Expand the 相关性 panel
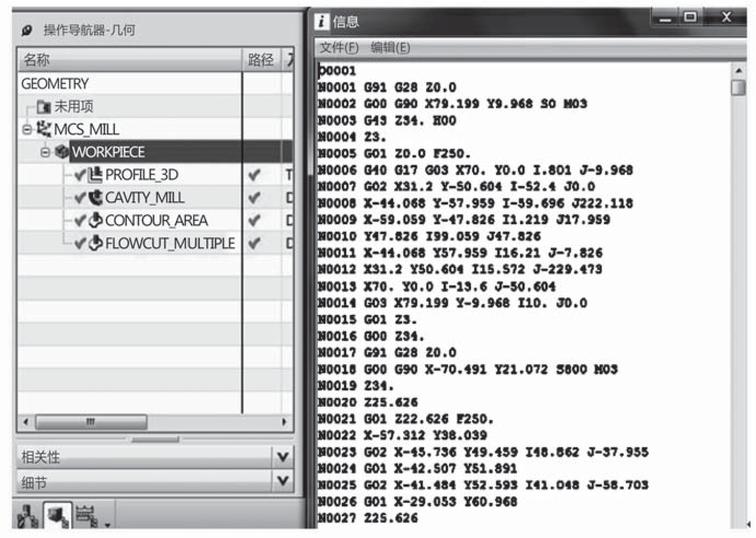 pyautogui.click(x=283, y=457)
